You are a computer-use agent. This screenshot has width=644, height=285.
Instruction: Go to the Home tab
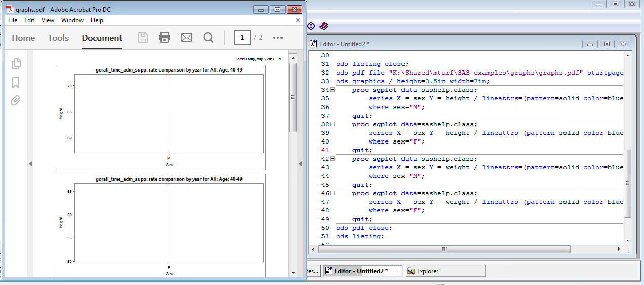coord(23,38)
